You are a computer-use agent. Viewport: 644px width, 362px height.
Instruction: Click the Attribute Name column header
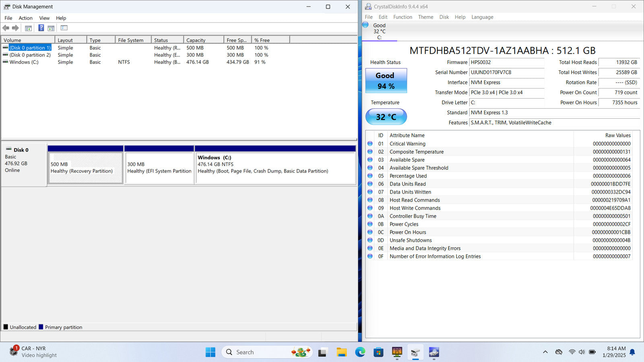click(481, 136)
